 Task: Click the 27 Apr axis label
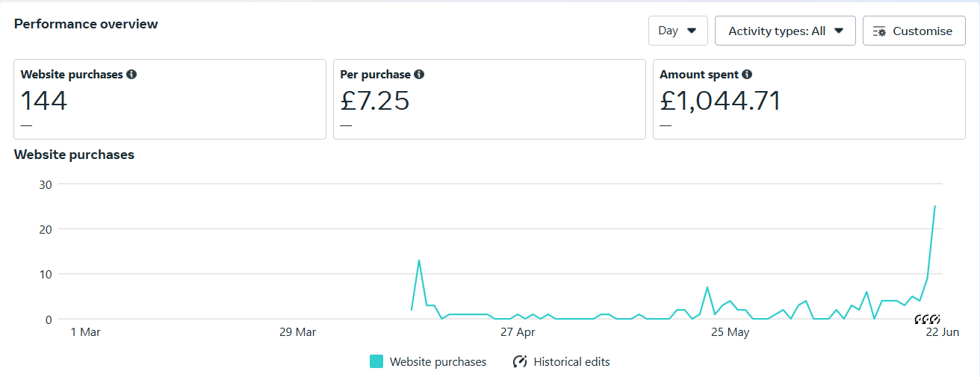518,332
